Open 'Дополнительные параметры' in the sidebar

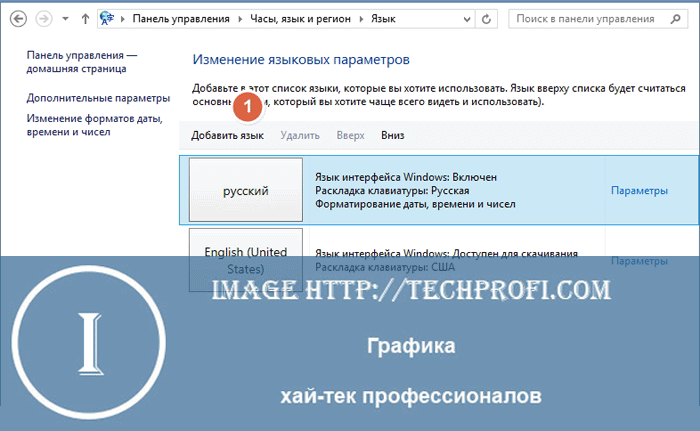point(98,98)
